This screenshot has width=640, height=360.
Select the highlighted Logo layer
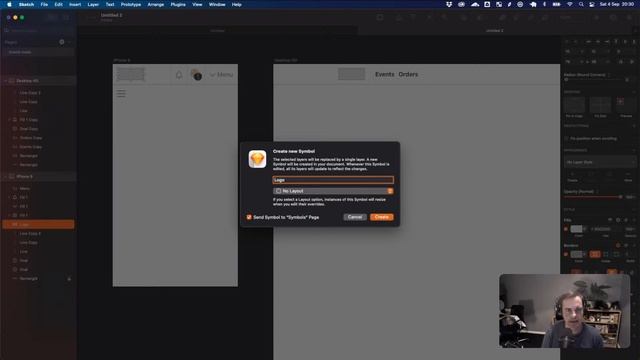click(39, 224)
